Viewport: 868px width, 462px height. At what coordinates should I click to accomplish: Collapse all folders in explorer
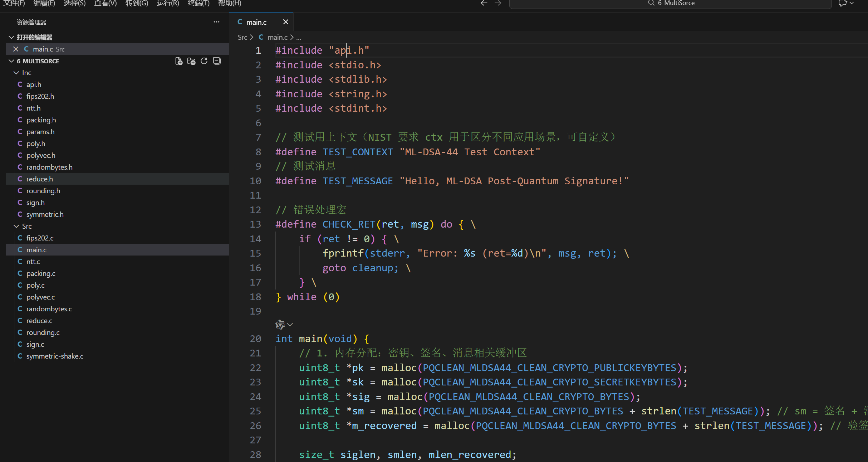(x=217, y=61)
